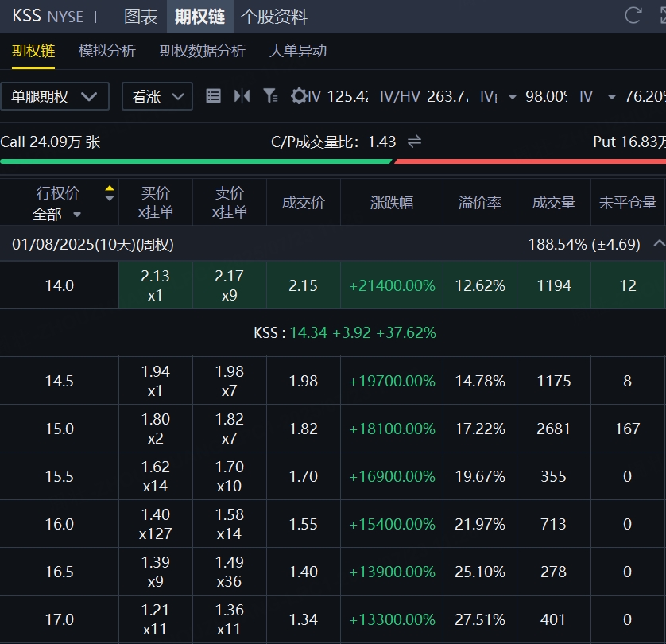Image resolution: width=666 pixels, height=644 pixels.
Task: Click bid price 1.40 x127
Action: point(156,524)
